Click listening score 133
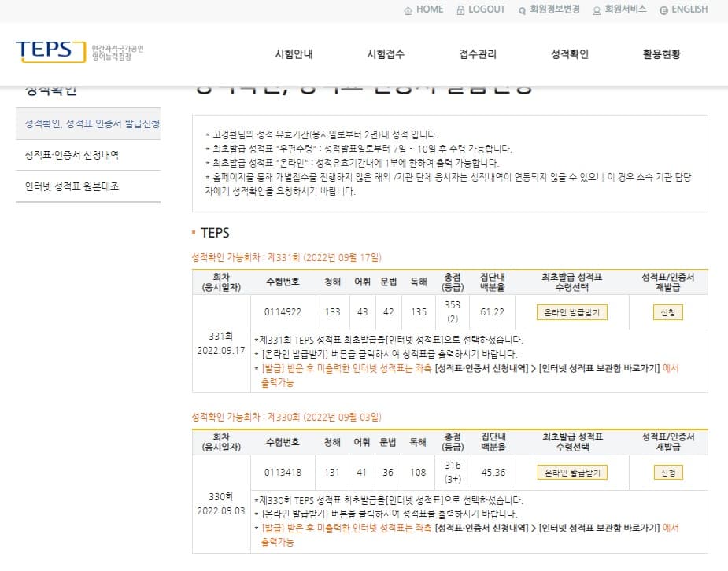The image size is (728, 571). coord(332,312)
